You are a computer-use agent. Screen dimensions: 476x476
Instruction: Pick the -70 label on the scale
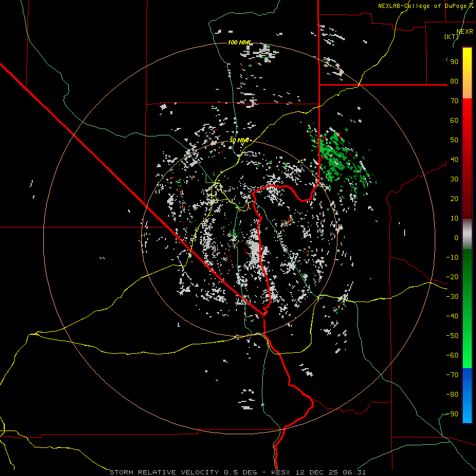(452, 375)
